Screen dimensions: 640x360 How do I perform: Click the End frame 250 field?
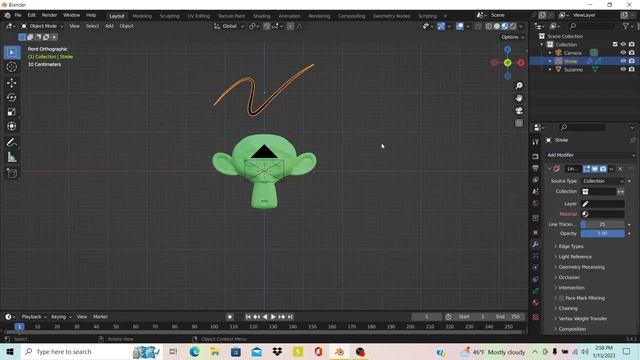click(509, 317)
